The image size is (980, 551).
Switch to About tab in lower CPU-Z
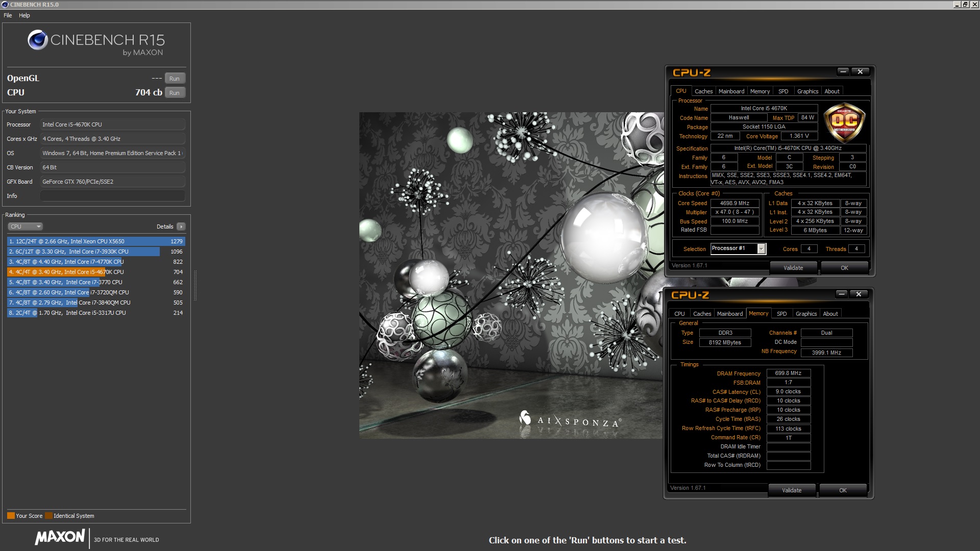[830, 314]
